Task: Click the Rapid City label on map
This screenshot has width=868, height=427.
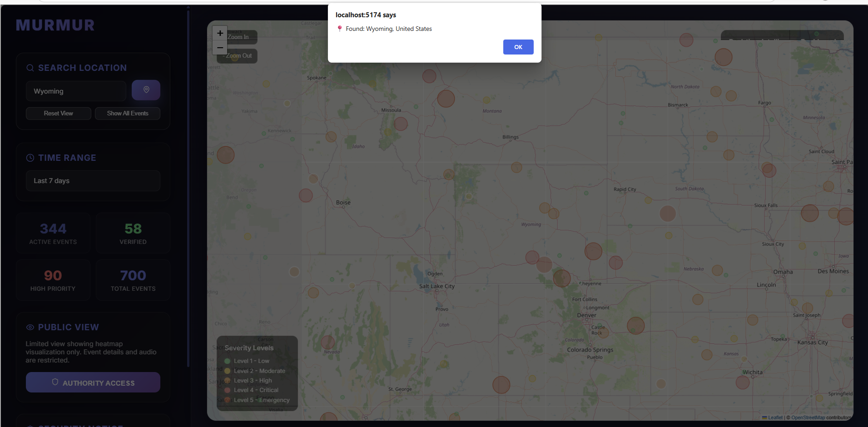Action: (625, 189)
